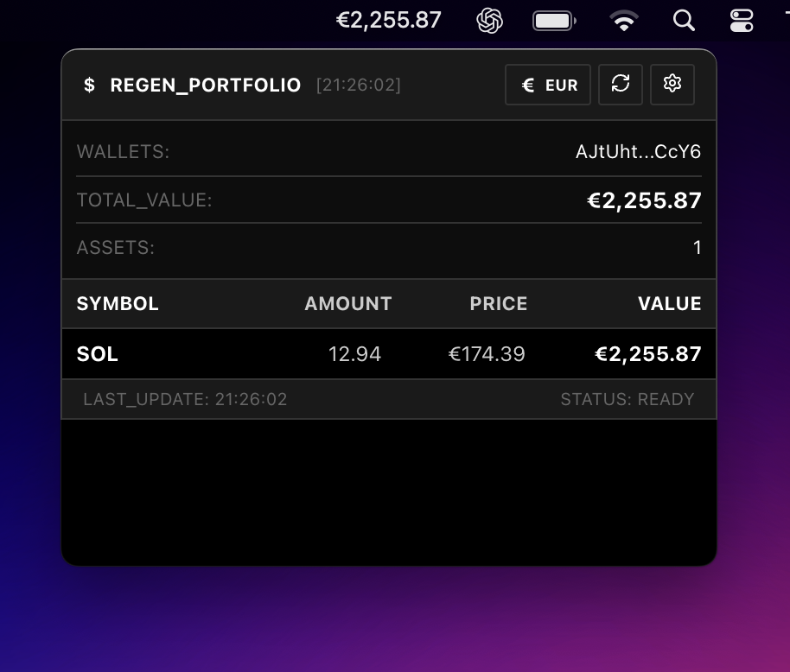Screen dimensions: 790x672
Task: Click the refresh portfolio icon
Action: click(620, 84)
